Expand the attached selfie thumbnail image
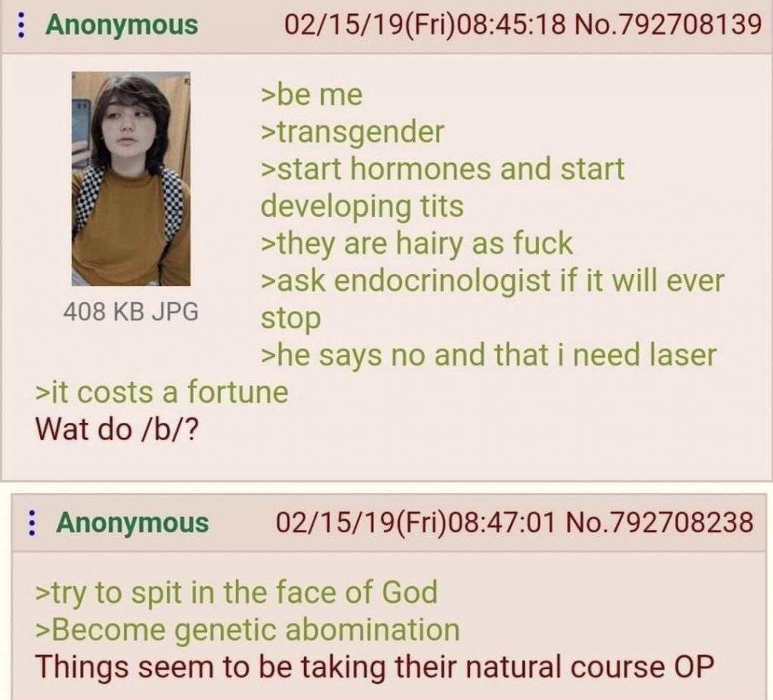The image size is (773, 700). click(131, 179)
